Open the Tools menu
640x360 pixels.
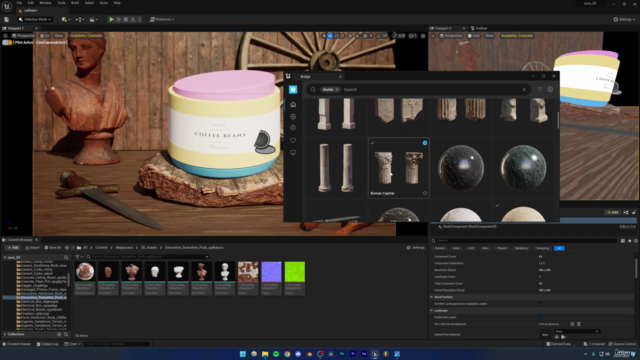61,3
